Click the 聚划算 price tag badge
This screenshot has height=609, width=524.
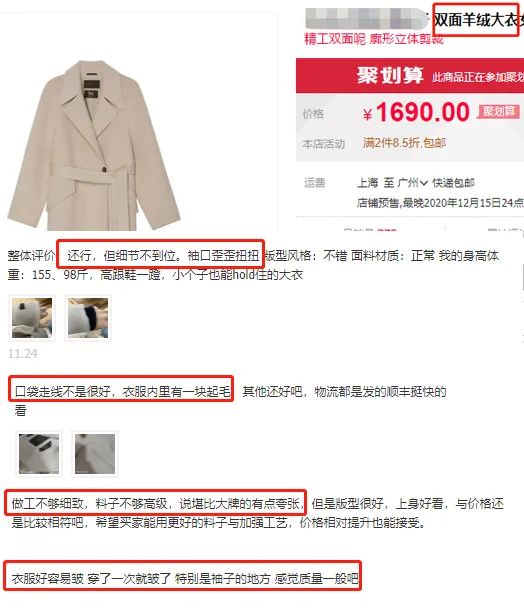499,112
